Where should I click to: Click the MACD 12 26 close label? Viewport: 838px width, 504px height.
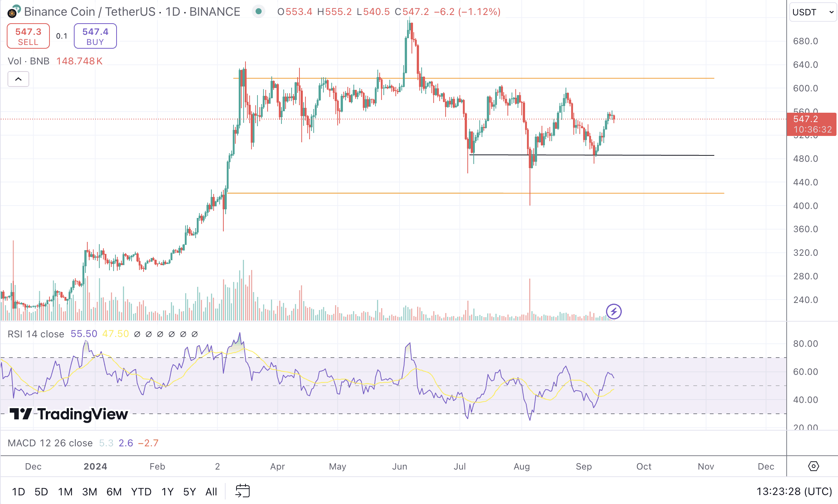coord(50,443)
